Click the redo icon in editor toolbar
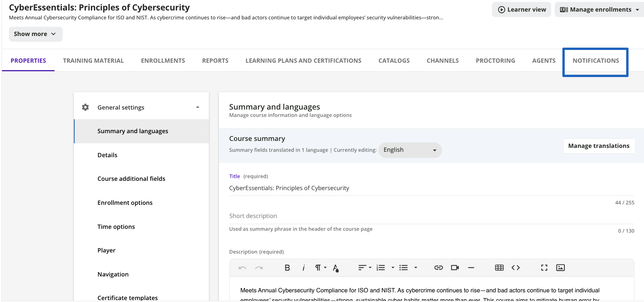Screen dimensions: 644x302 tap(259, 268)
